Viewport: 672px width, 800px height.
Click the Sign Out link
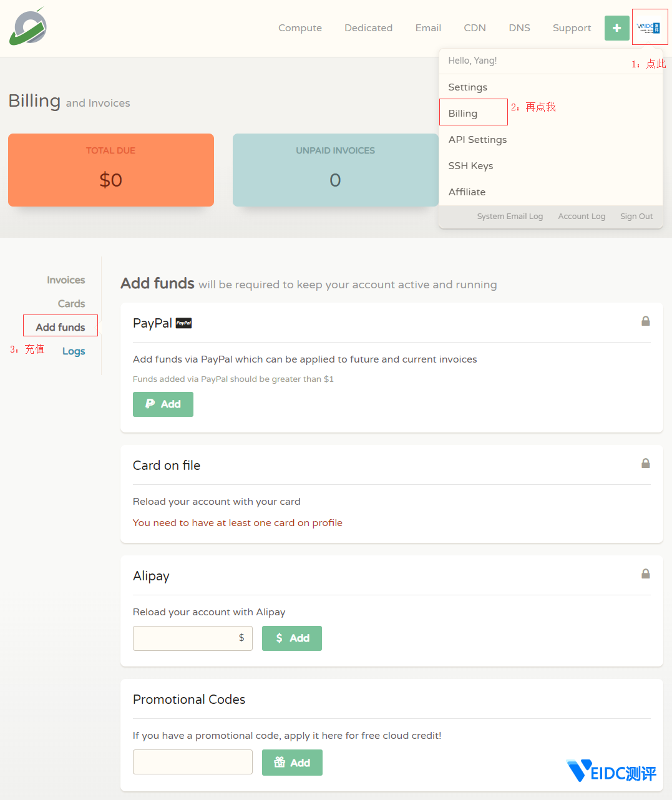pyautogui.click(x=636, y=217)
